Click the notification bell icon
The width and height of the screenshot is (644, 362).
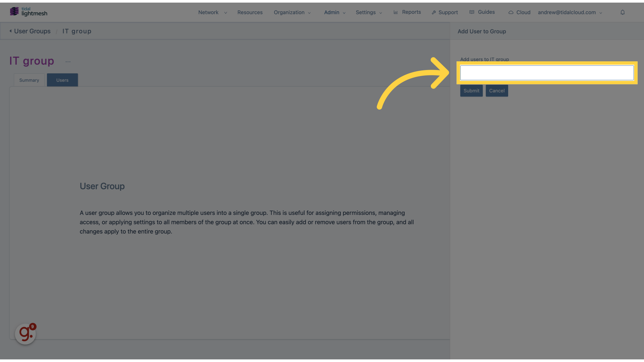[x=622, y=12]
